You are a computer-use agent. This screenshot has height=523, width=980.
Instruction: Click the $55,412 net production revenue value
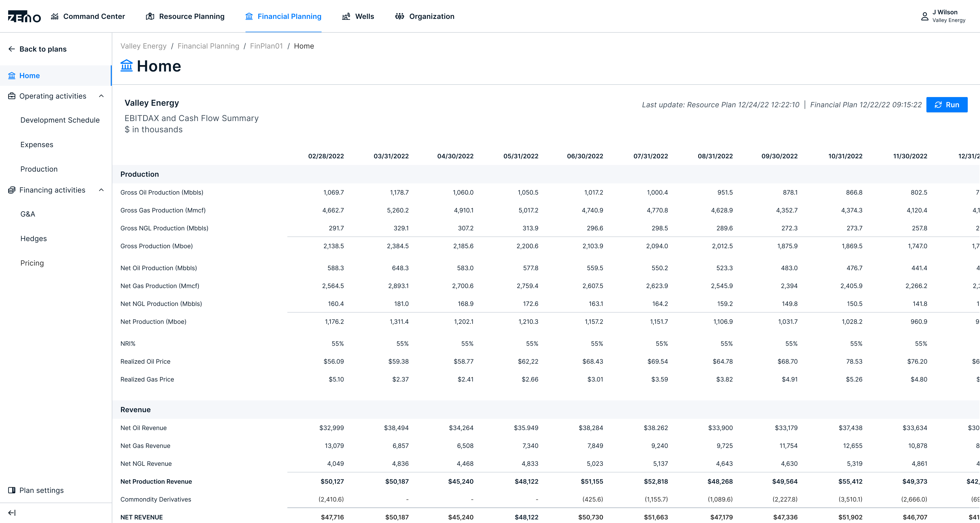pyautogui.click(x=850, y=482)
